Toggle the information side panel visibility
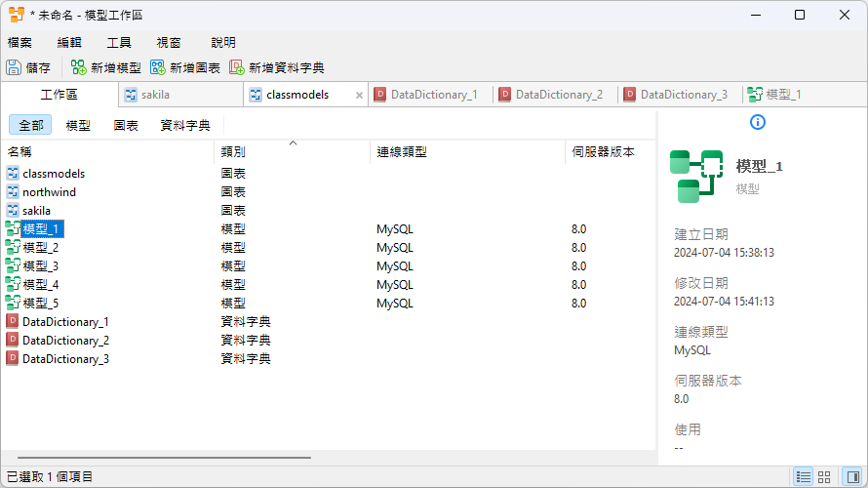The image size is (868, 488). [851, 476]
